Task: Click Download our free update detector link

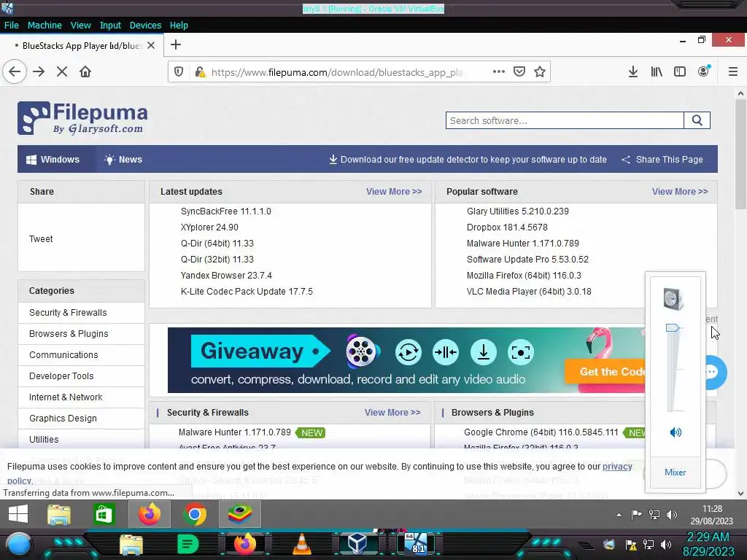Action: (x=468, y=160)
